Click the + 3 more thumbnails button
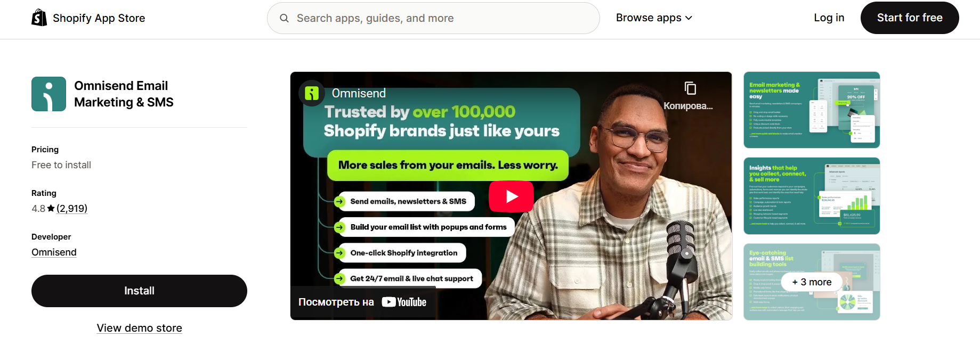This screenshot has height=337, width=980. click(x=812, y=282)
